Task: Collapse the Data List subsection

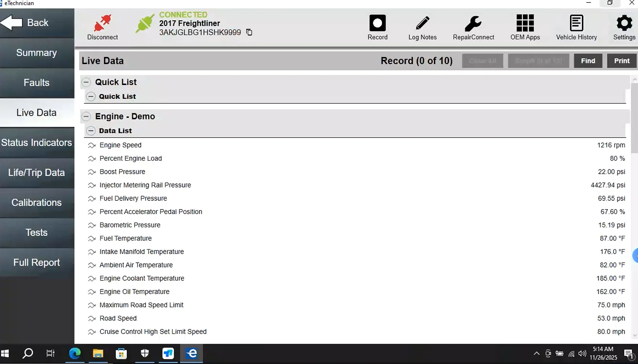Action: 91,131
